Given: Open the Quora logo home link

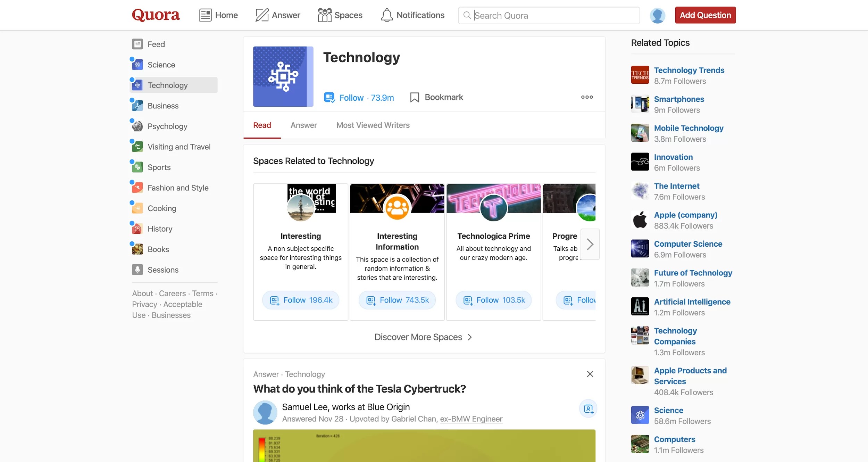Looking at the screenshot, I should (x=156, y=15).
